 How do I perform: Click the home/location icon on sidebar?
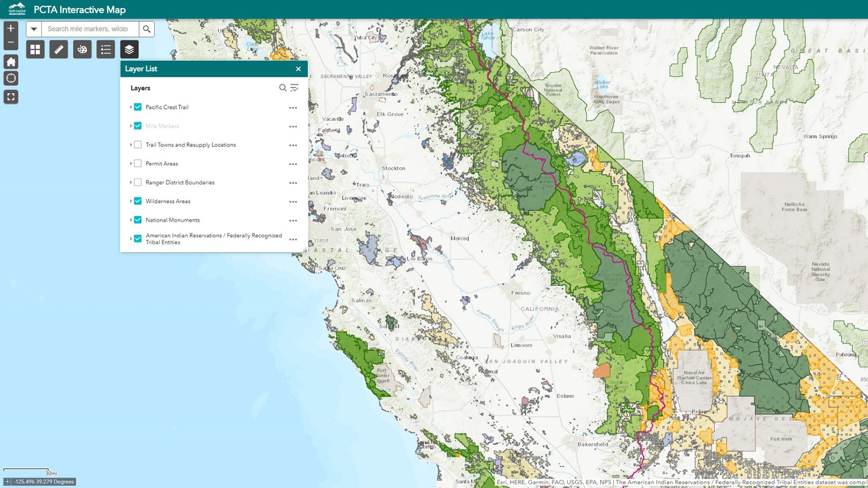(12, 61)
